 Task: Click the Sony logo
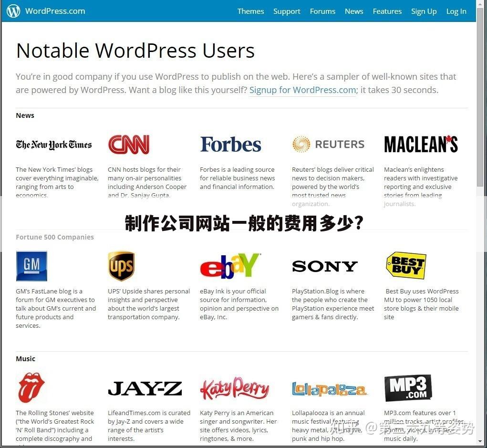(324, 266)
